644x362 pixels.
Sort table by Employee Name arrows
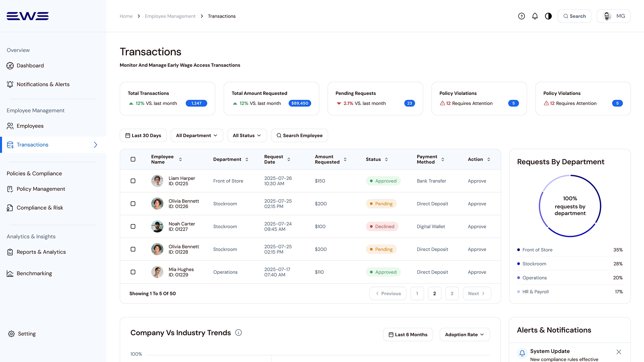click(180, 159)
